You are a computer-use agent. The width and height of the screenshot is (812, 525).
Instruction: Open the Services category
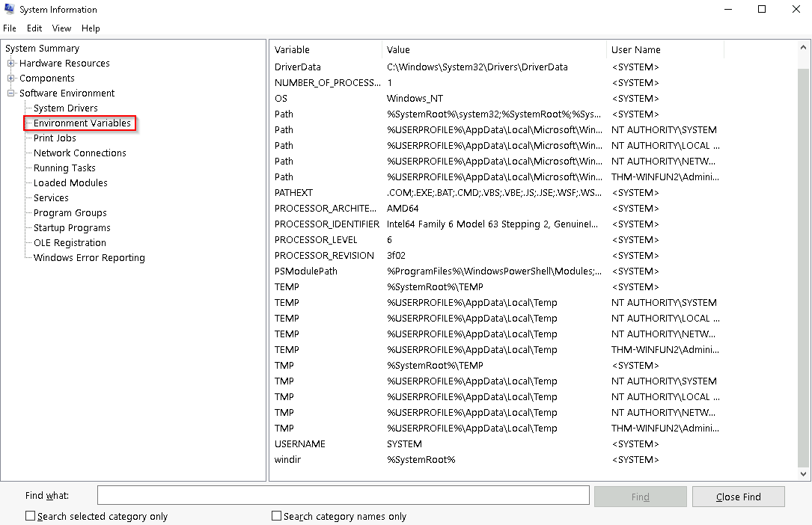[51, 198]
